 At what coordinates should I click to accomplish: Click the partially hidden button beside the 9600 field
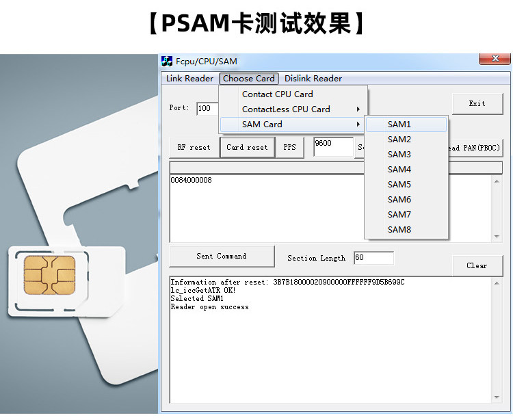click(360, 148)
